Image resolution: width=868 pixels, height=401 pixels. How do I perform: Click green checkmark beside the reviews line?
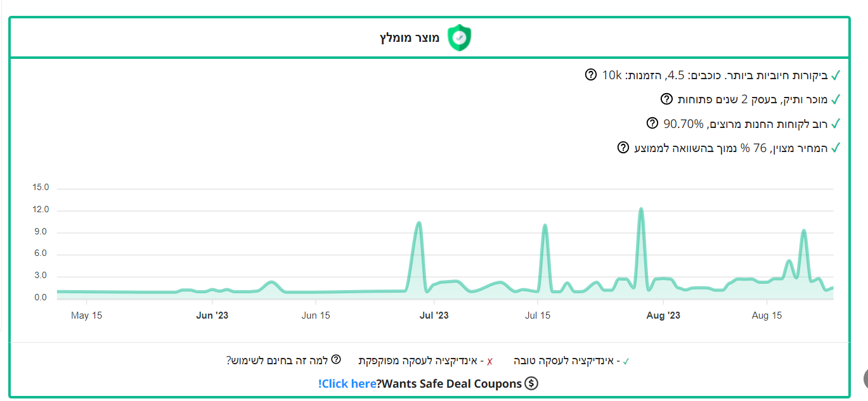836,75
